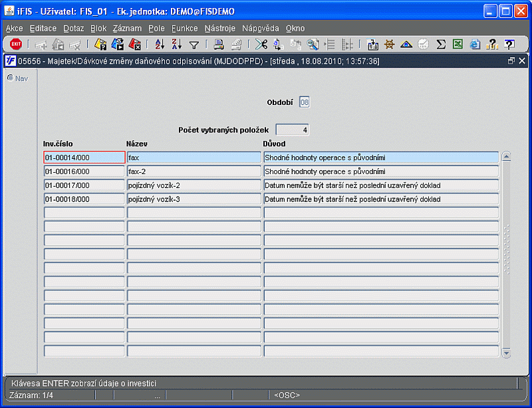Viewport: 532px width, 408px height.
Task: Select inventory number 01-00016/000
Action: click(x=84, y=171)
